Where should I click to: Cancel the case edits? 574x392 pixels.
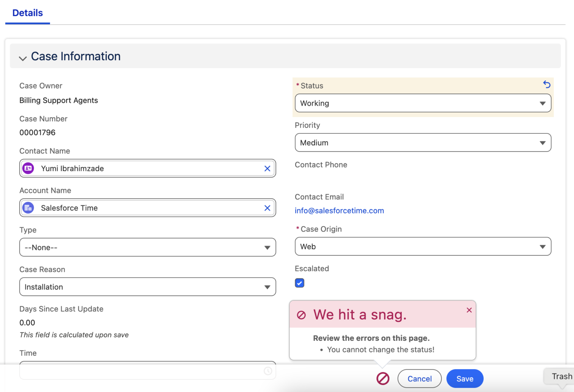pyautogui.click(x=420, y=379)
